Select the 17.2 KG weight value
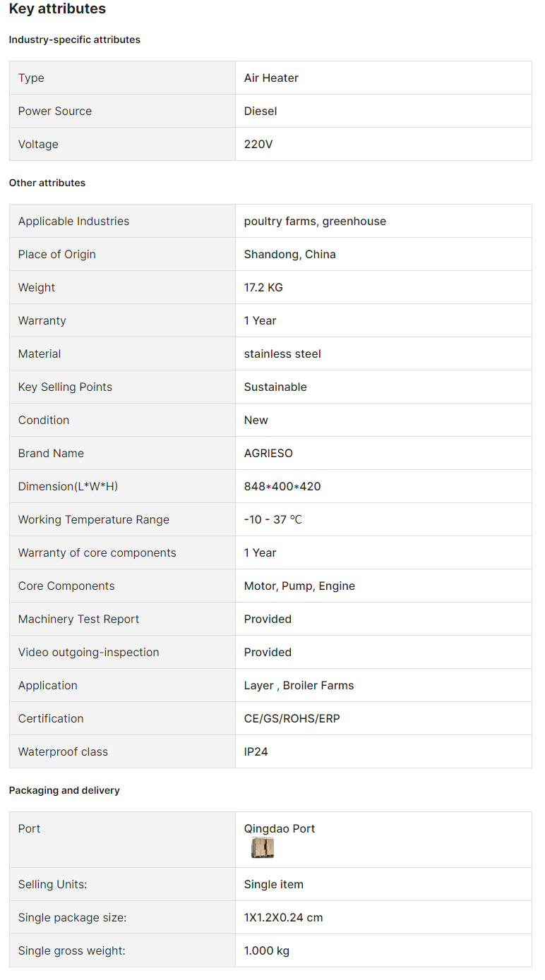Viewport: 545px width, 980px height. 263,287
